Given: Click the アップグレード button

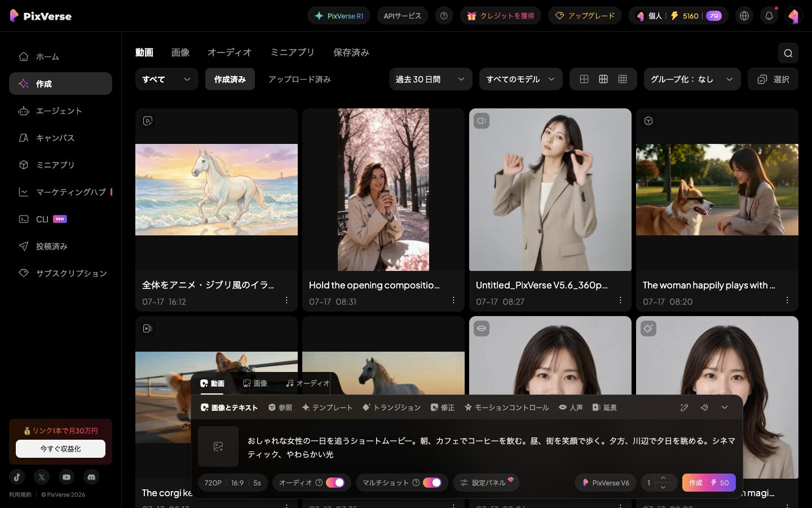Looking at the screenshot, I should click(x=585, y=16).
